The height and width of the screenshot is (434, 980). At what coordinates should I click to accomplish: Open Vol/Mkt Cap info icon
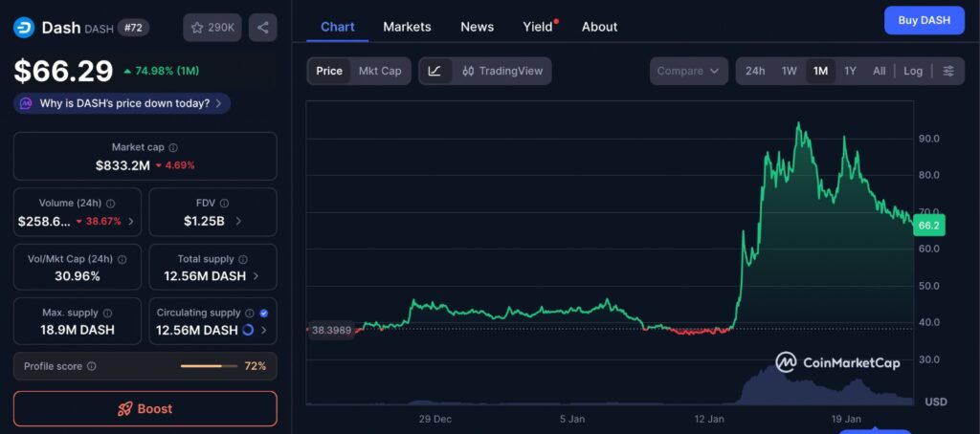click(x=122, y=259)
